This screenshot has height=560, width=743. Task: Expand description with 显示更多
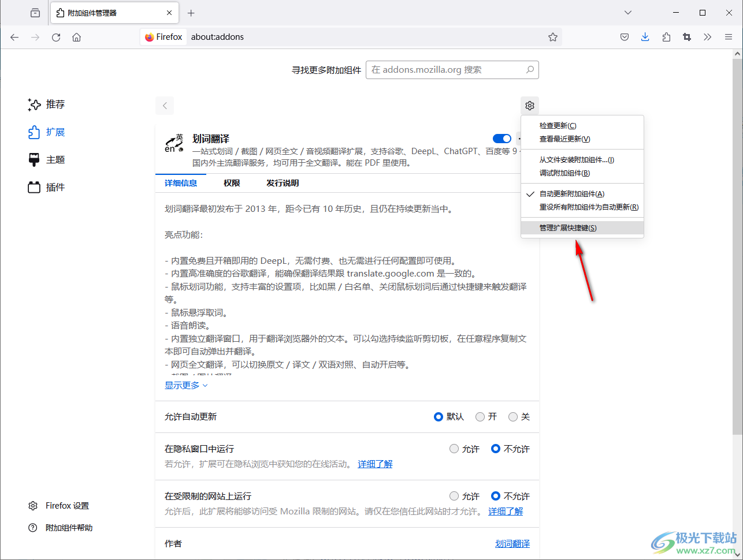[x=186, y=386]
